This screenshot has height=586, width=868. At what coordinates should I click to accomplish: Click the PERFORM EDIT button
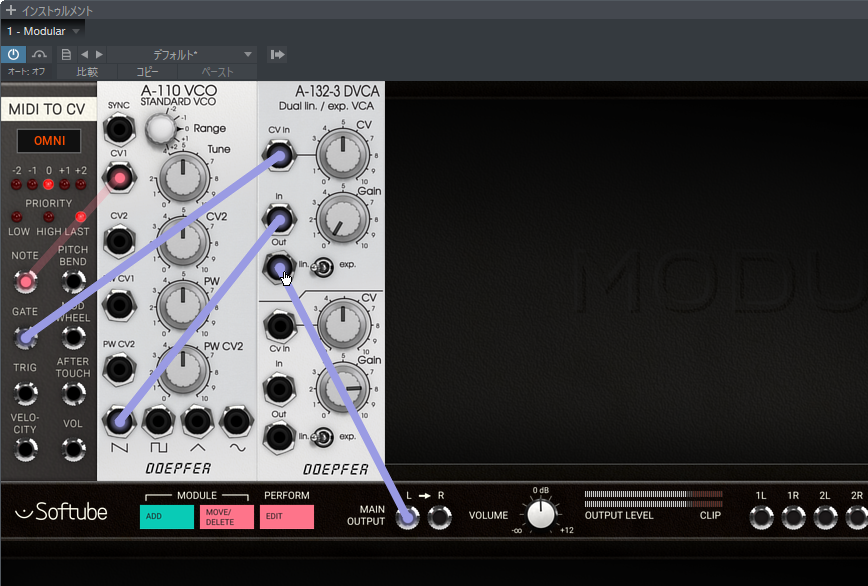pyautogui.click(x=287, y=516)
